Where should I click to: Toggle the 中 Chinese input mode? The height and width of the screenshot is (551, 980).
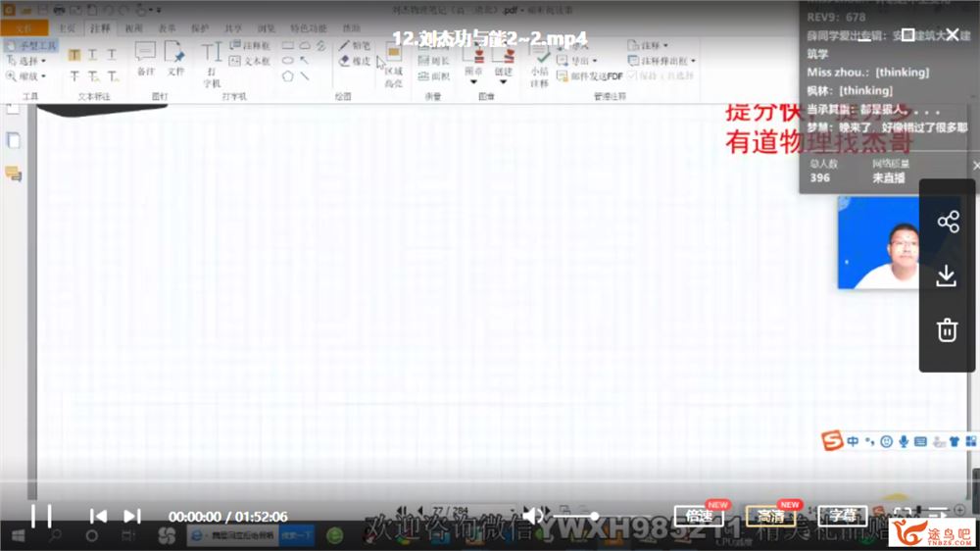(853, 441)
